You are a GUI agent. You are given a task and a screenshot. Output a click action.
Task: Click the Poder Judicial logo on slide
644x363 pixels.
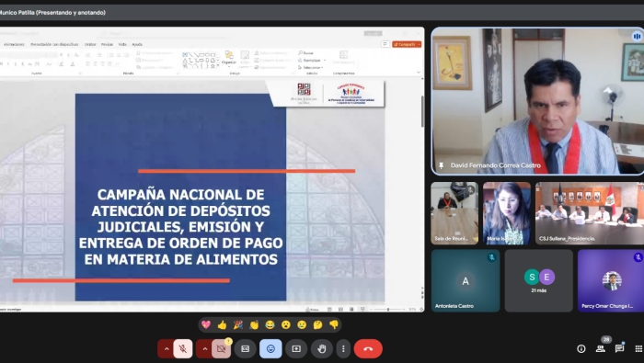(x=304, y=95)
